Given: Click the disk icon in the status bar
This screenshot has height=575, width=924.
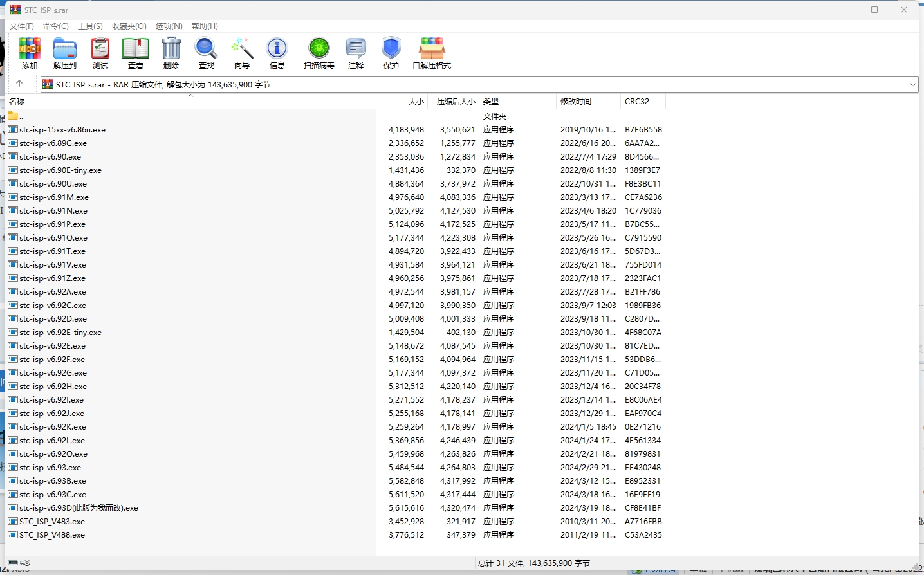Looking at the screenshot, I should tap(13, 563).
